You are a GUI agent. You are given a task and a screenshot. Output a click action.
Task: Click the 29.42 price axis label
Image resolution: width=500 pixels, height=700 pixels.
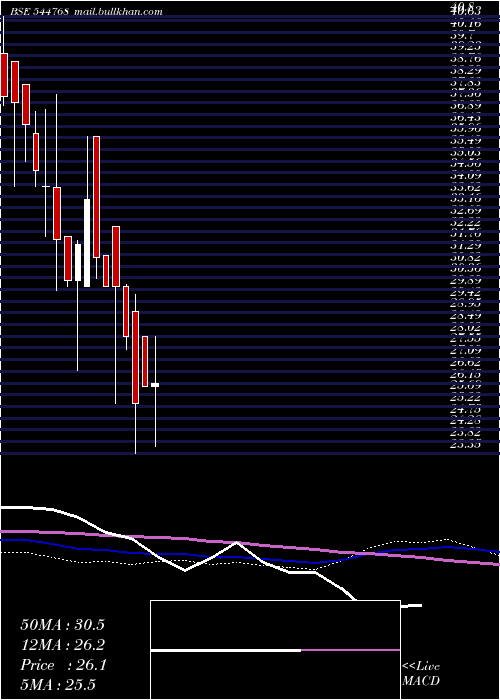(x=468, y=293)
